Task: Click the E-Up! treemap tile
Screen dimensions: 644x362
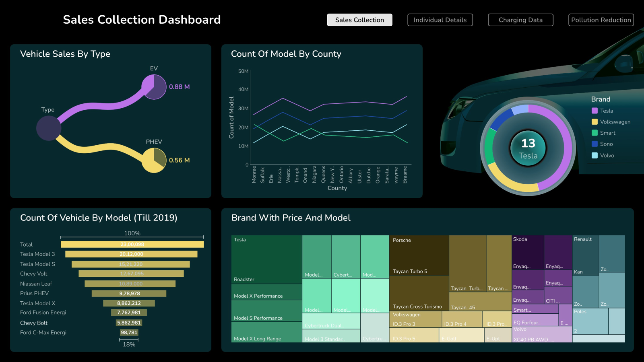Action: (498, 335)
